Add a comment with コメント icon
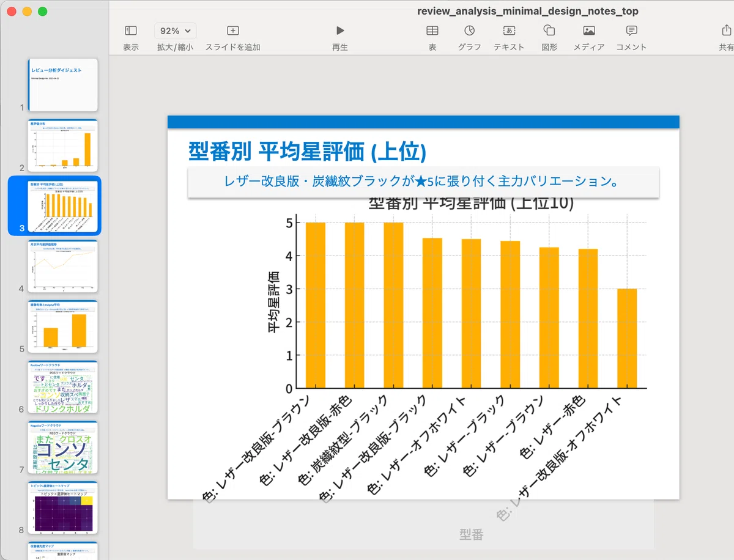Viewport: 734px width, 560px height. click(x=631, y=31)
